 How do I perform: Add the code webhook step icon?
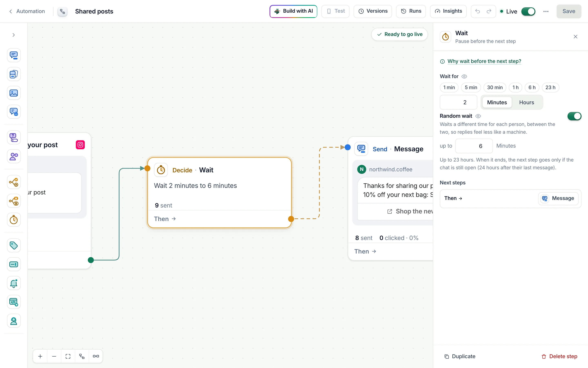pyautogui.click(x=14, y=302)
